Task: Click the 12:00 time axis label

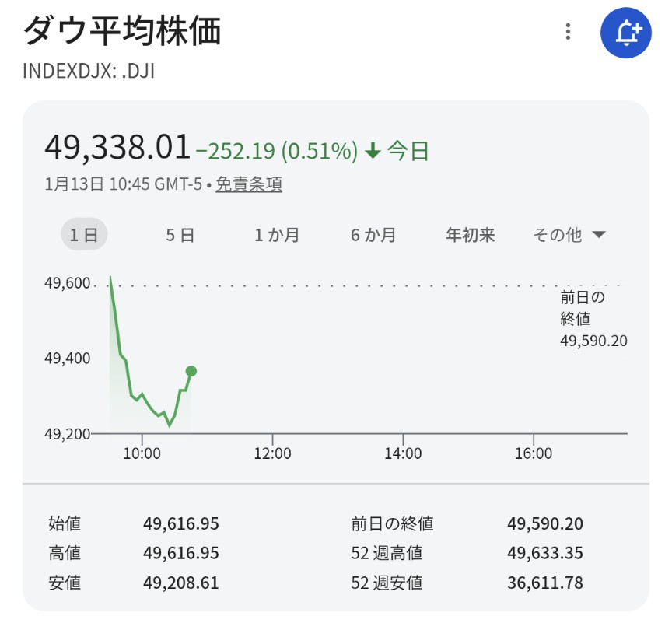Action: coord(271,453)
